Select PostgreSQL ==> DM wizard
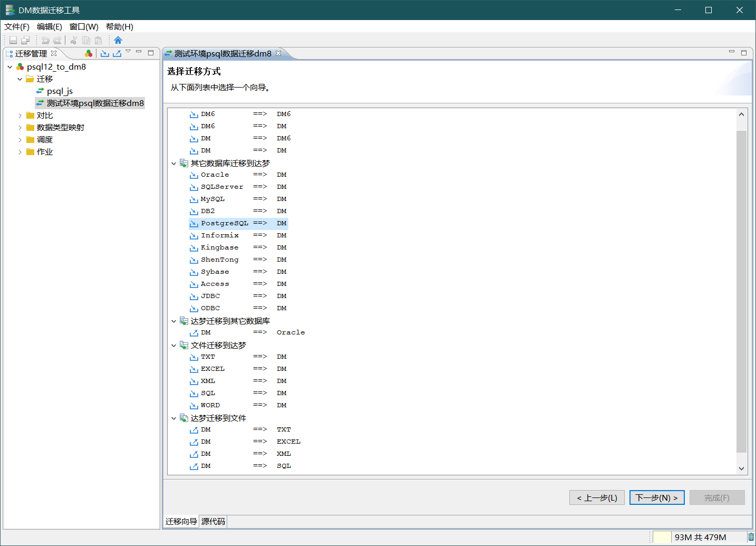The width and height of the screenshot is (756, 546). pos(238,223)
